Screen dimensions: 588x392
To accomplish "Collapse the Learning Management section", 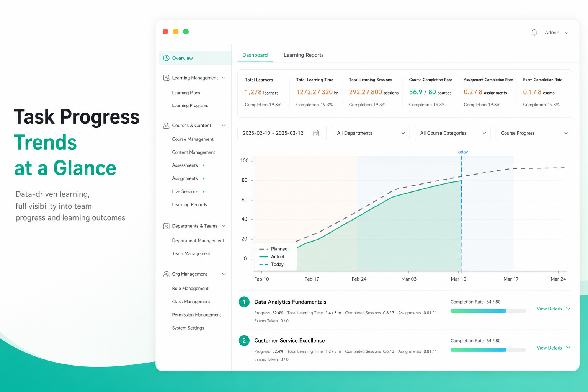I will click(224, 78).
